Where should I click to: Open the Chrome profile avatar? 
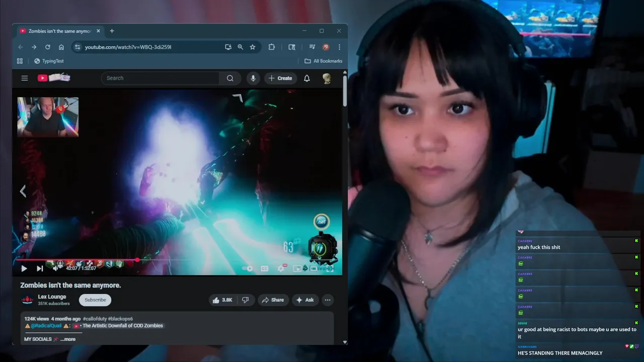[x=326, y=47]
